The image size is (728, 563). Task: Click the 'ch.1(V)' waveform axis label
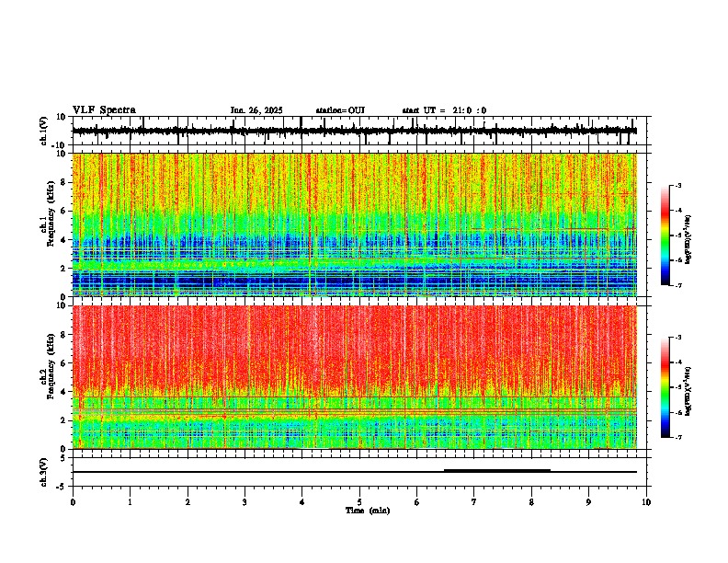pyautogui.click(x=44, y=131)
